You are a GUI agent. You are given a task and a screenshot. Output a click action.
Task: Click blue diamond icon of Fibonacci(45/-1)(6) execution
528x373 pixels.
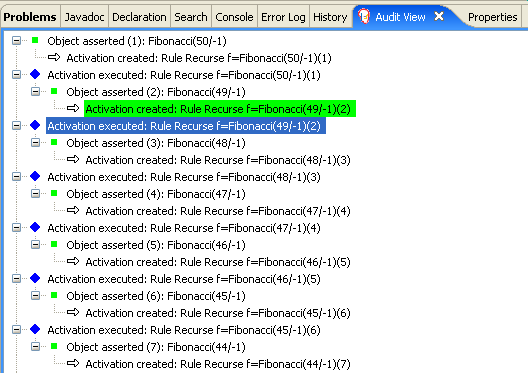pos(35,329)
